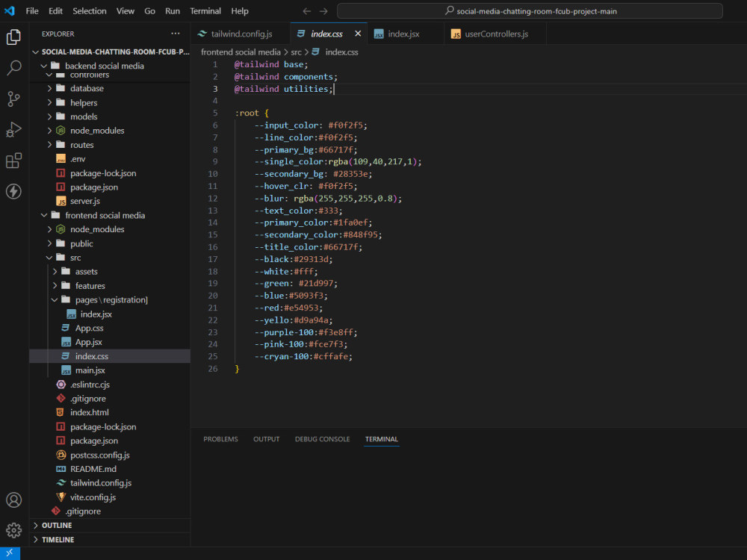
Task: Open .eslintrc.cjs file
Action: tap(90, 385)
